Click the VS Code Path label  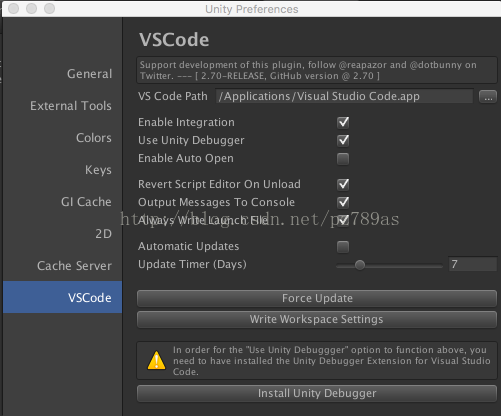tap(173, 96)
